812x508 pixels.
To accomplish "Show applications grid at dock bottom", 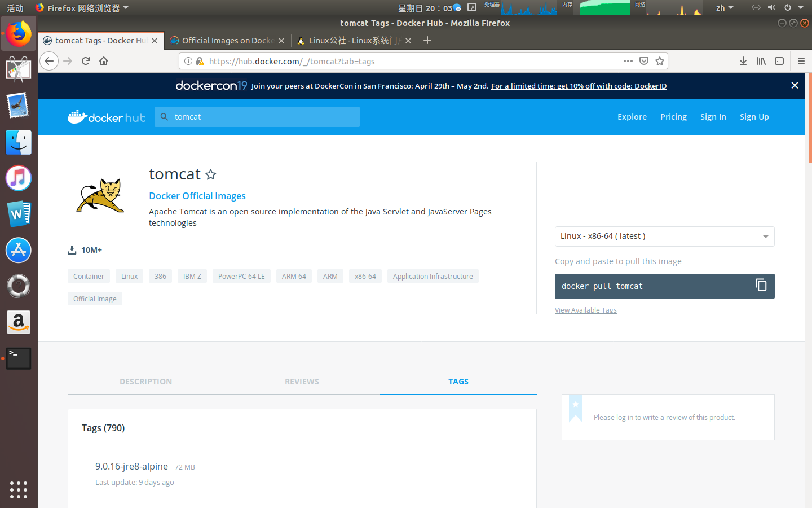I will click(19, 489).
